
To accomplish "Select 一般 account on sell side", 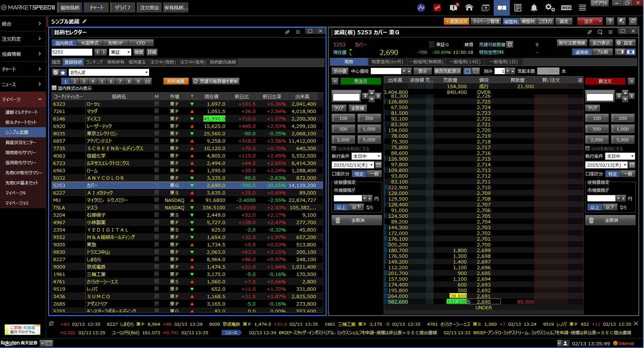I will (374, 174).
